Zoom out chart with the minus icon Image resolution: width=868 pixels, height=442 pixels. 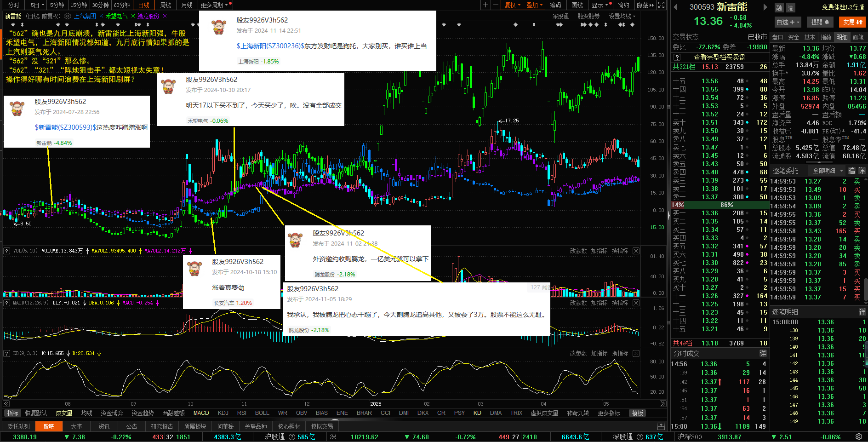[496, 5]
